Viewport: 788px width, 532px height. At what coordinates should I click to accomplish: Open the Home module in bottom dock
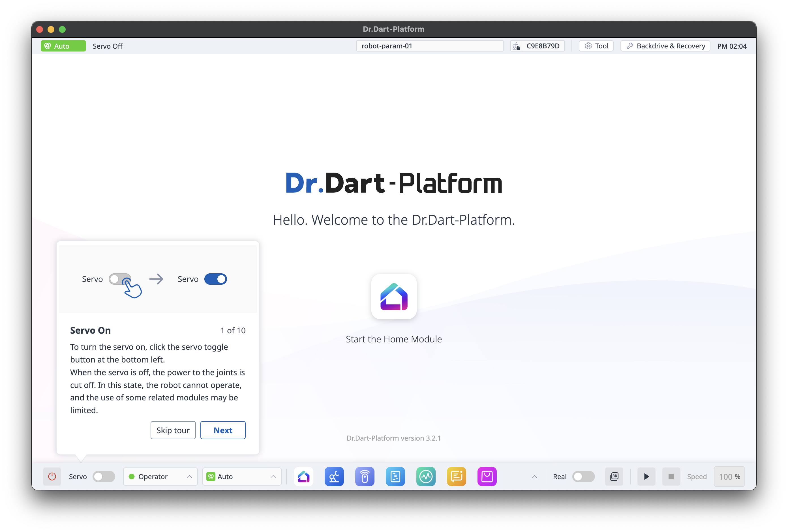click(x=303, y=476)
